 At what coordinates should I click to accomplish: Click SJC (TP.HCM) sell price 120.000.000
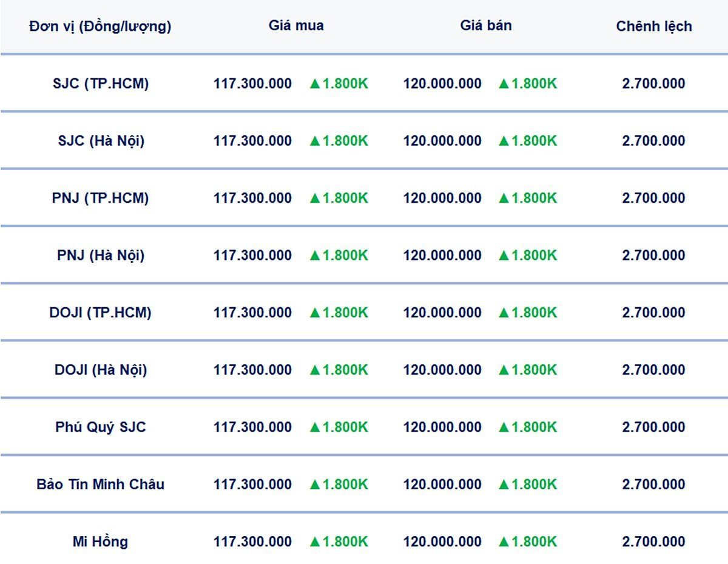[442, 84]
